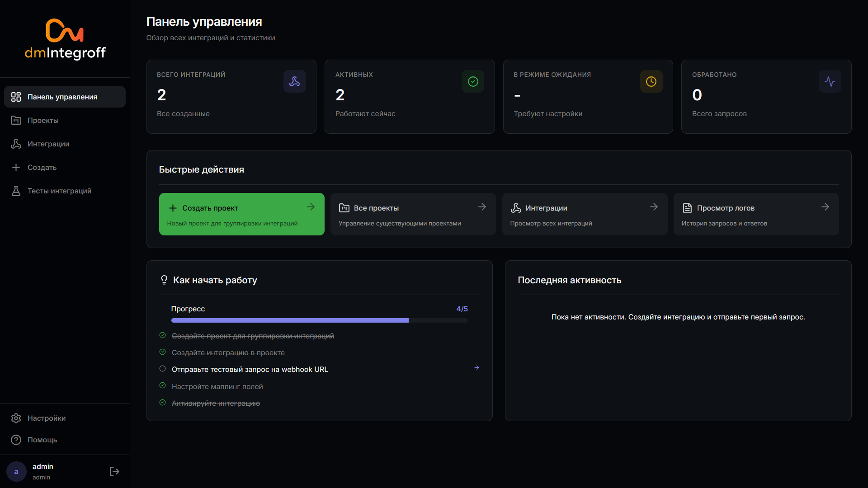868x488 pixels.
Task: Click the checkmark for Настройте маппинг полей
Action: pos(163,386)
